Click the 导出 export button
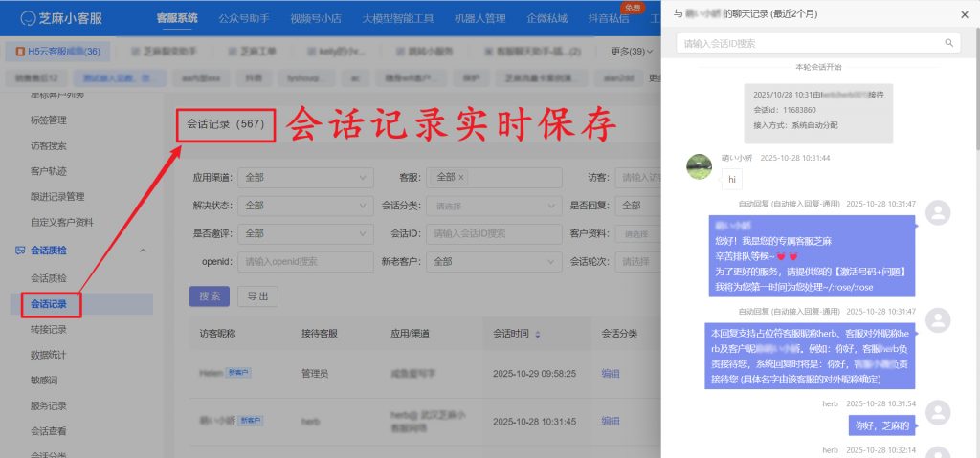This screenshot has width=980, height=458. [x=257, y=296]
